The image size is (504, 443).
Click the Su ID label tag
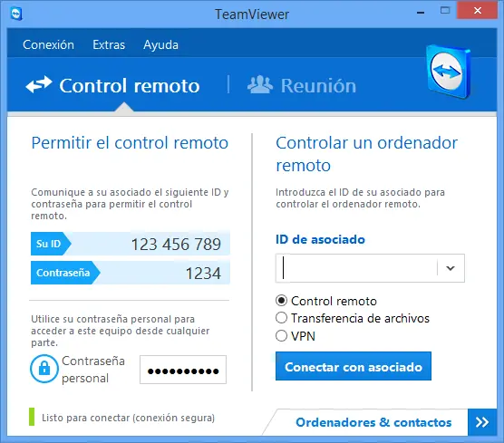point(51,244)
